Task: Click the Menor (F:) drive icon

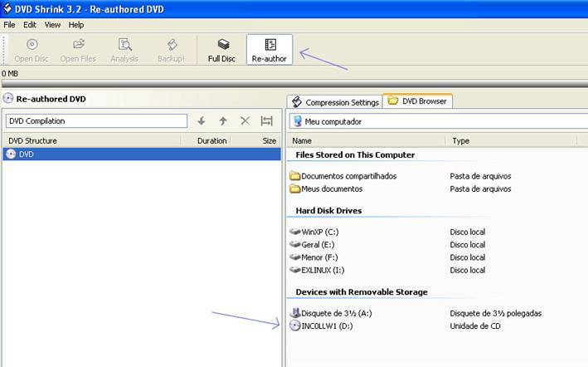Action: click(x=295, y=257)
